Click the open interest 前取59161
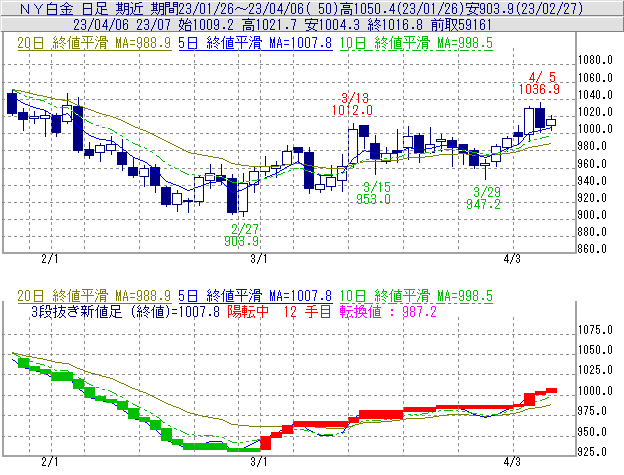The image size is (624, 475). (461, 25)
